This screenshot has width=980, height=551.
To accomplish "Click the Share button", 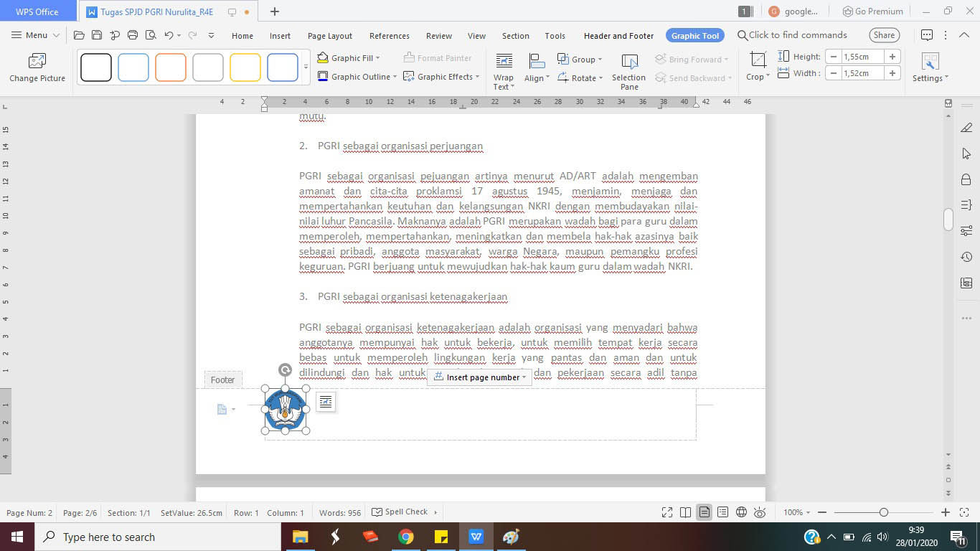I will click(x=884, y=34).
